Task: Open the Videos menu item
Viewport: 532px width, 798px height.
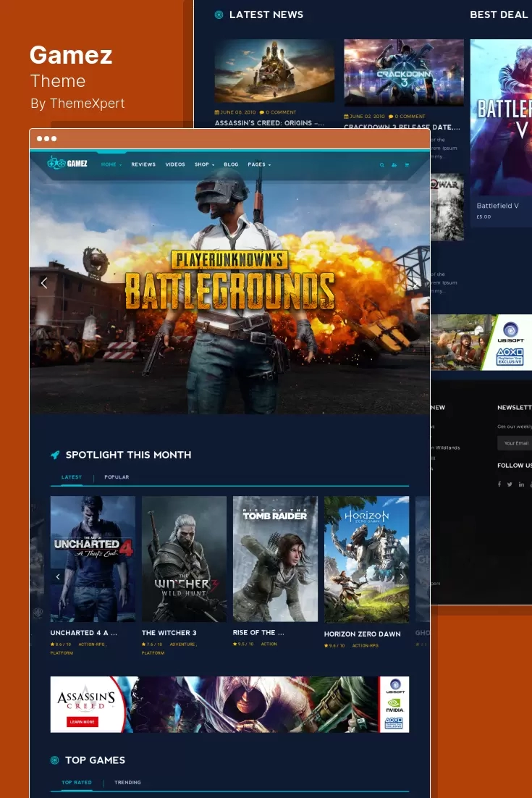Action: (175, 164)
